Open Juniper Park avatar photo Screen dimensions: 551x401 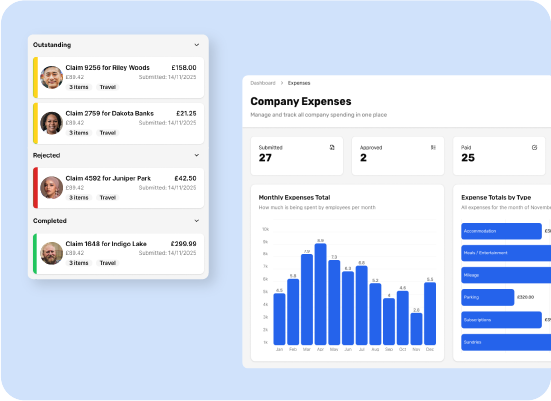click(x=52, y=188)
